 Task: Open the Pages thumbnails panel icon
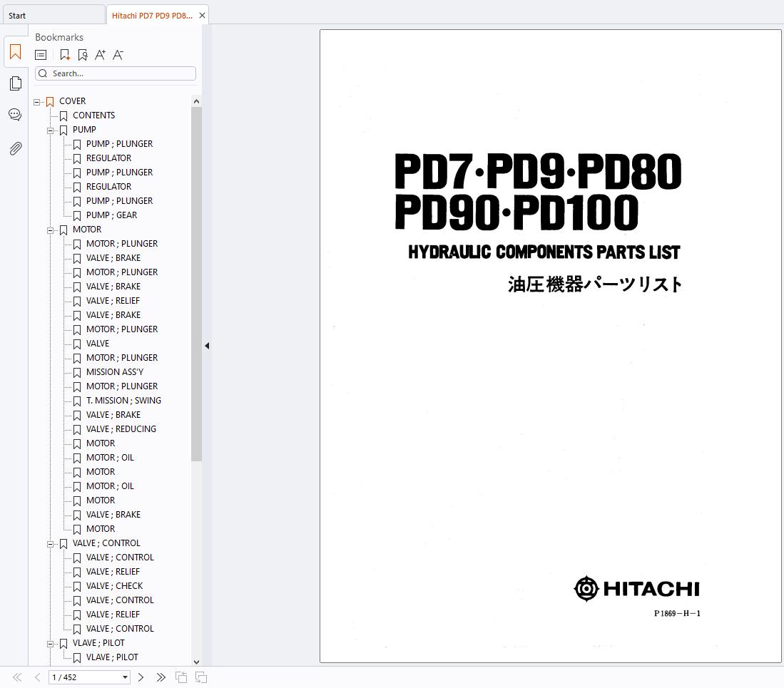click(x=16, y=83)
